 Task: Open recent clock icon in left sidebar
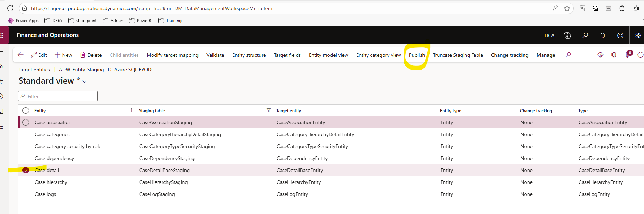coord(1,96)
